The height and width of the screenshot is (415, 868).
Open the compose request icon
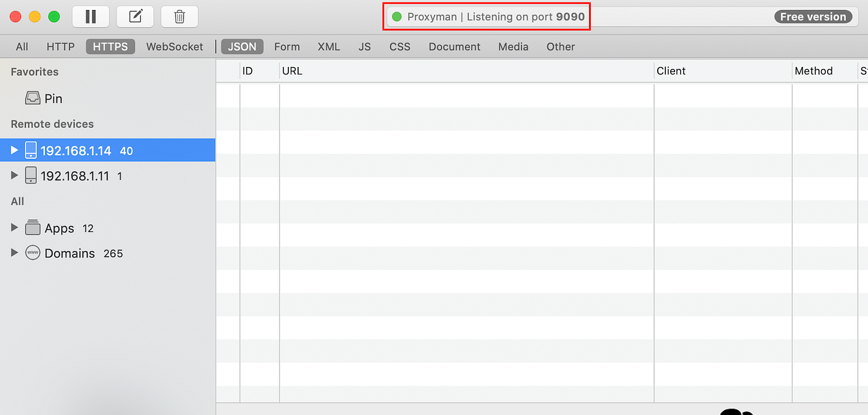pos(135,17)
